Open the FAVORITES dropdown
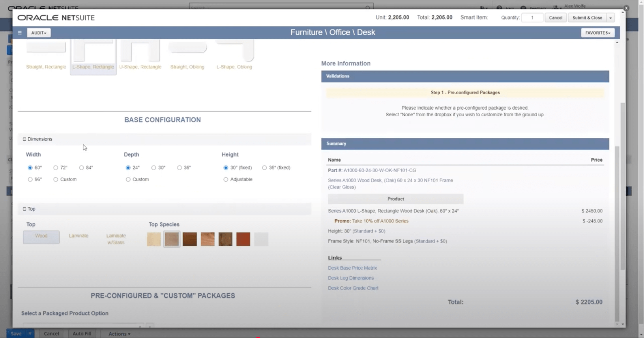Viewport: 644px width, 338px height. click(x=598, y=33)
